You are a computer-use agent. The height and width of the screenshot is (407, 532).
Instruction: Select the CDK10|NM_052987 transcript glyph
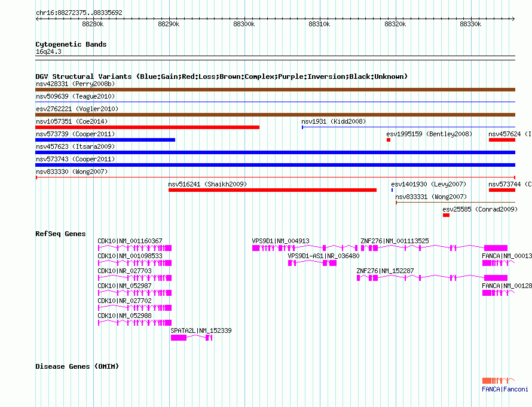pos(134,293)
